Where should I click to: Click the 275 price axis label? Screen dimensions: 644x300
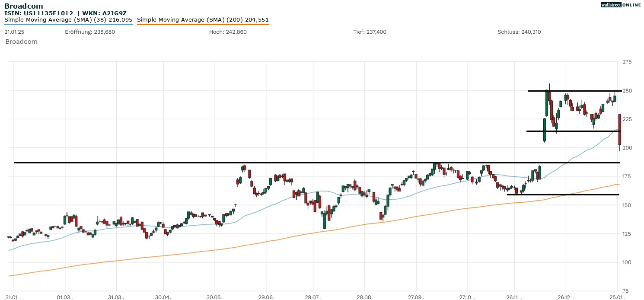(626, 62)
